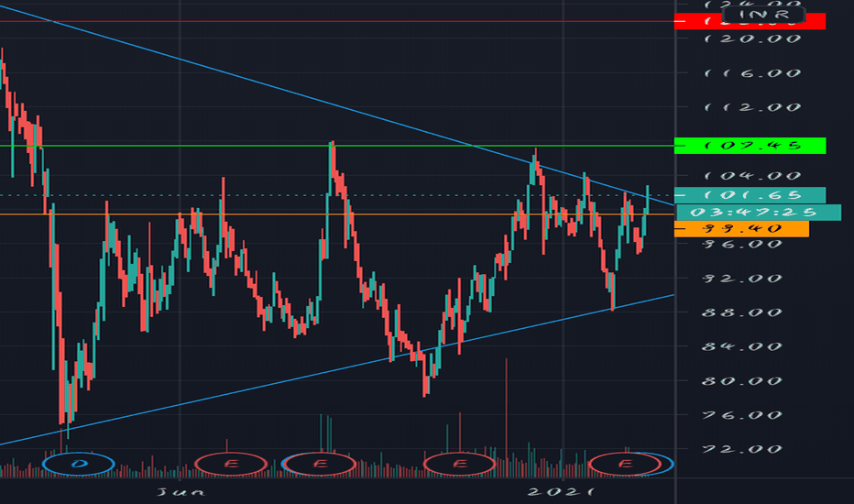Click the 116.00 price axis label
The height and width of the screenshot is (504, 854).
click(752, 73)
